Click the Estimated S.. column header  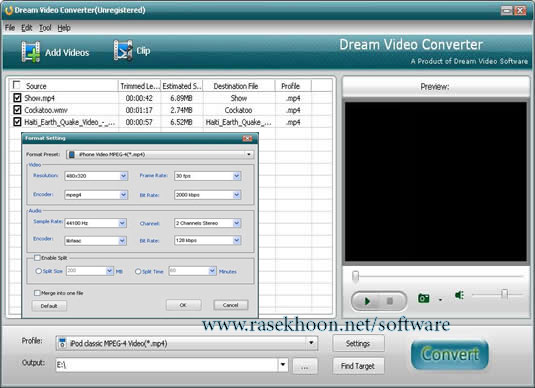(182, 86)
